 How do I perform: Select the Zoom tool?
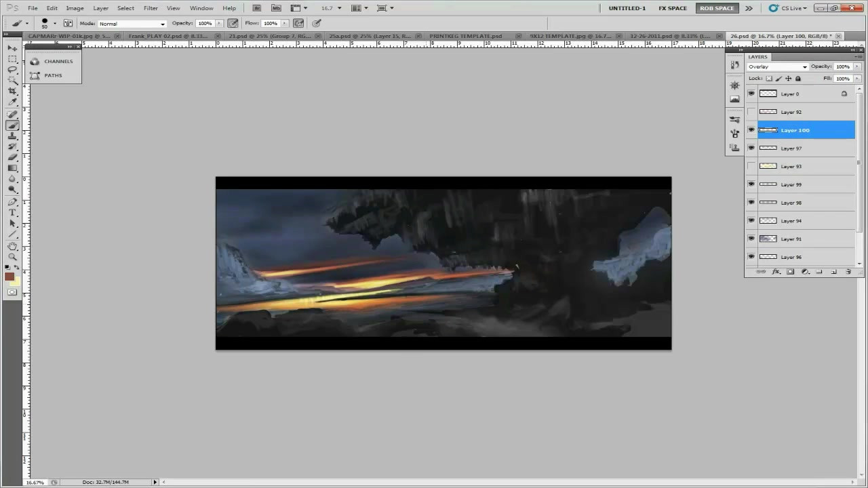point(12,257)
